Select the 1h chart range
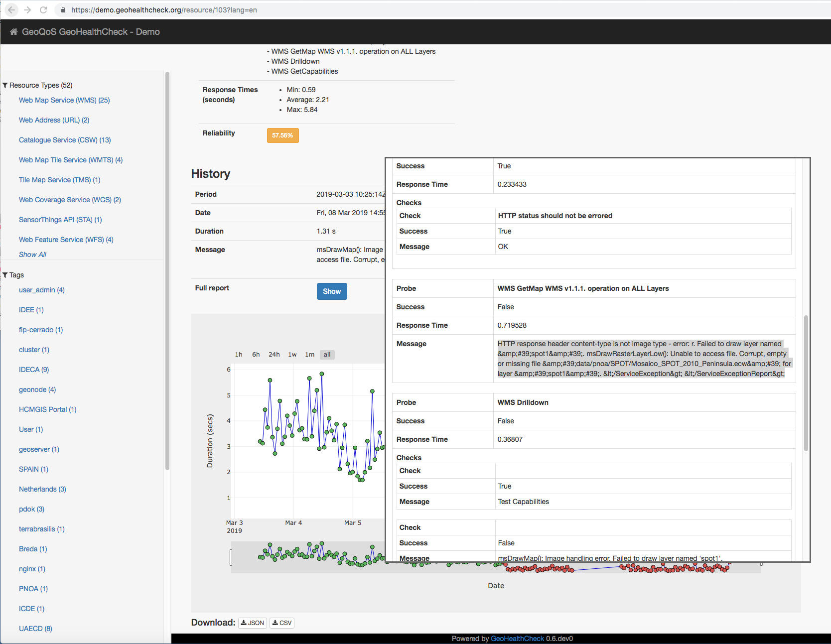 239,355
